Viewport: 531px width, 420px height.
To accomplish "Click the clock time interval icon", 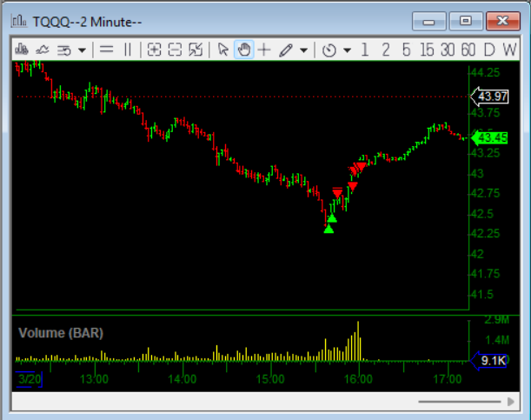I will point(329,50).
